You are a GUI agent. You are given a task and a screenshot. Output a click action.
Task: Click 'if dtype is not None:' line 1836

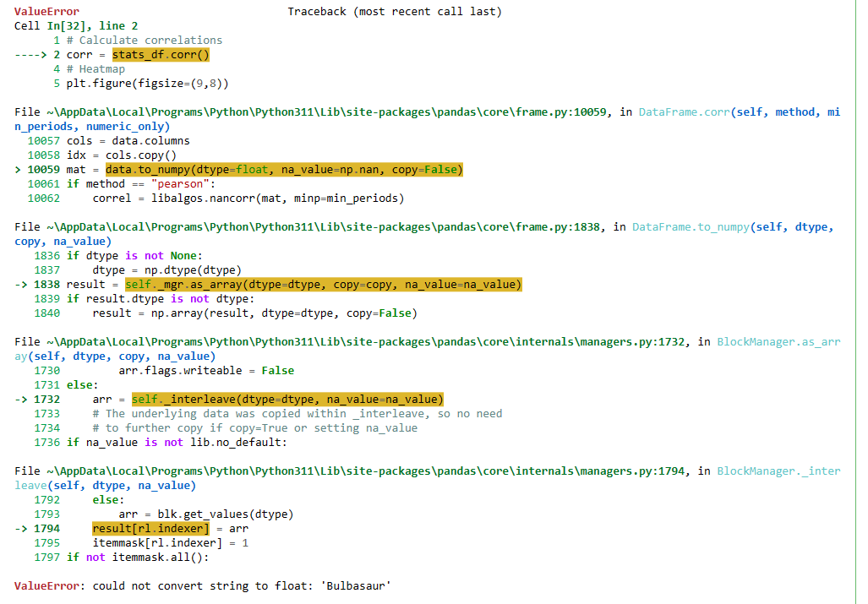tap(134, 256)
